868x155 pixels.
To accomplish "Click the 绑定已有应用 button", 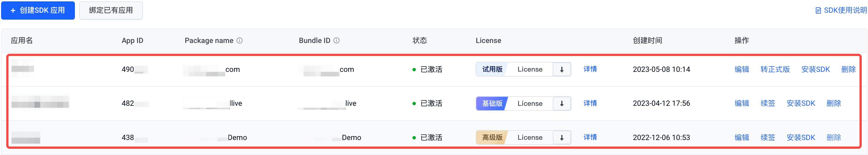I will pyautogui.click(x=111, y=10).
